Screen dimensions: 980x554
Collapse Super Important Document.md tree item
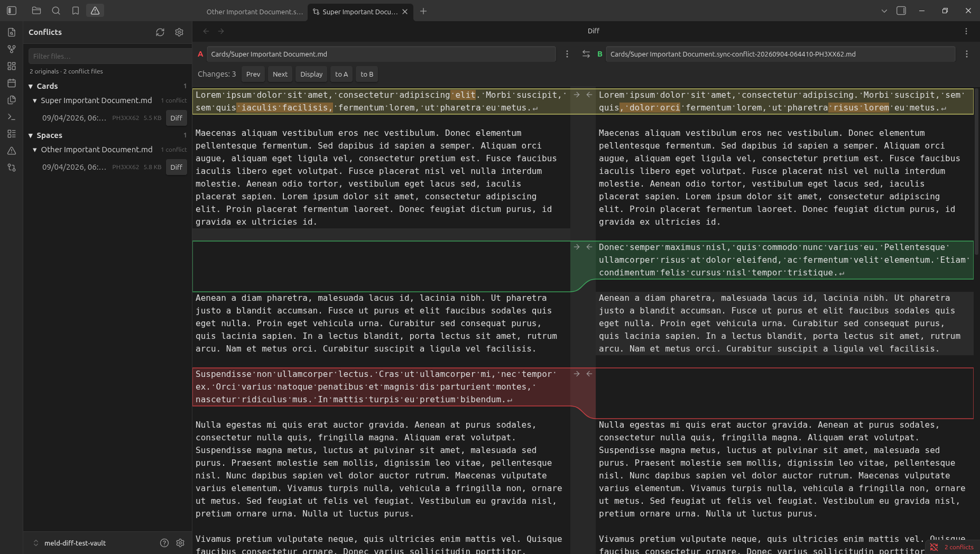click(35, 100)
